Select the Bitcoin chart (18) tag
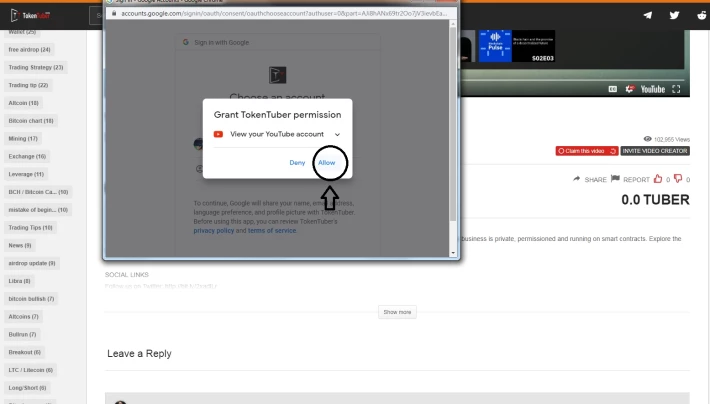 [31, 121]
